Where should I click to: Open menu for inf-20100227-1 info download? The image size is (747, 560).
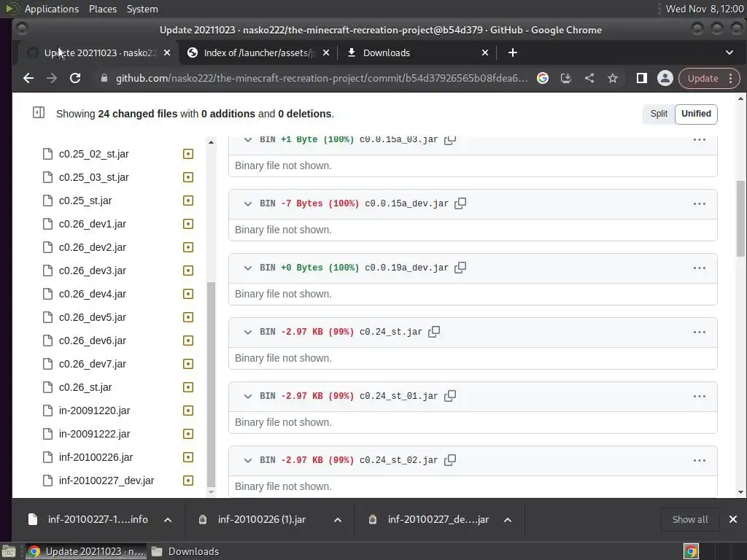click(x=168, y=519)
